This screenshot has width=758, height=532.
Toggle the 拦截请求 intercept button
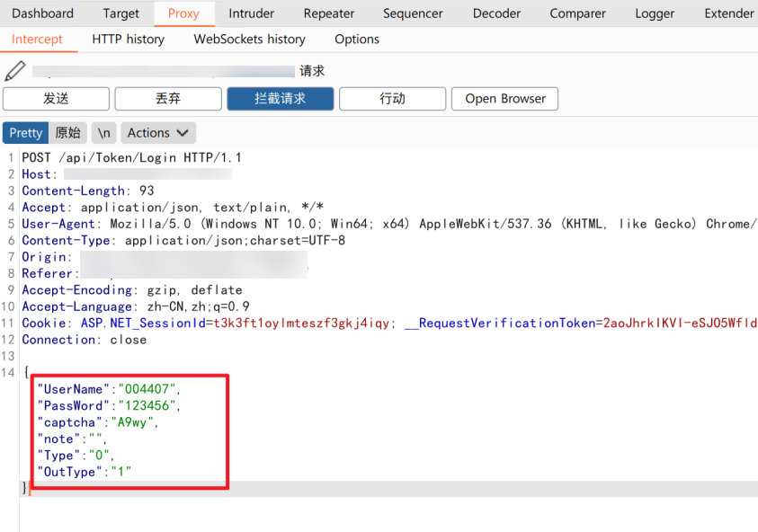281,99
